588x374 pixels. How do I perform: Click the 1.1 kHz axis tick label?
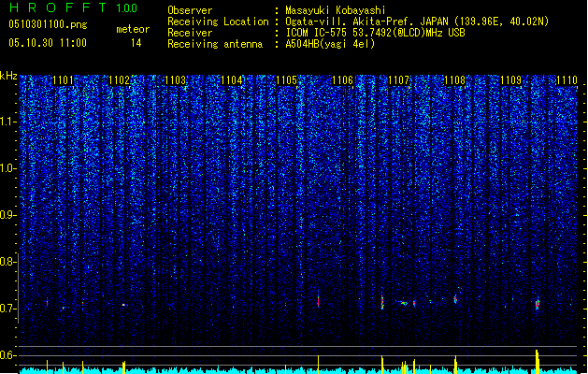pyautogui.click(x=7, y=122)
